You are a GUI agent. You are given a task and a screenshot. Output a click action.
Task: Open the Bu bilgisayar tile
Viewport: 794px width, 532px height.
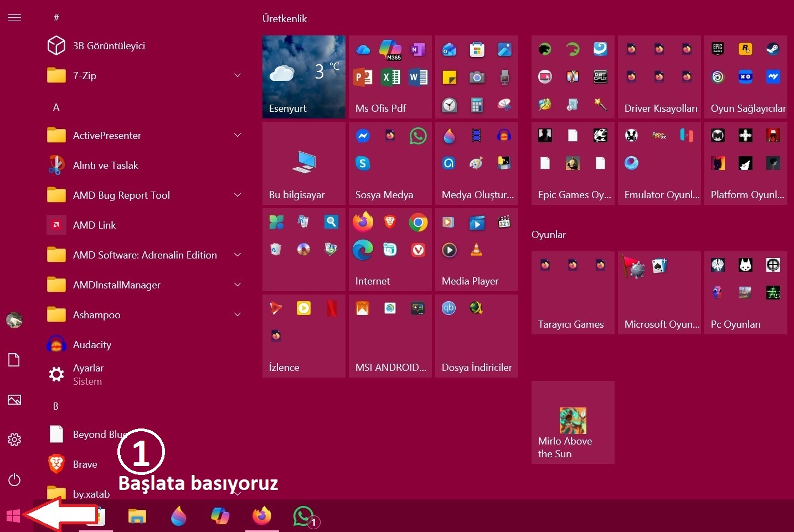click(304, 163)
